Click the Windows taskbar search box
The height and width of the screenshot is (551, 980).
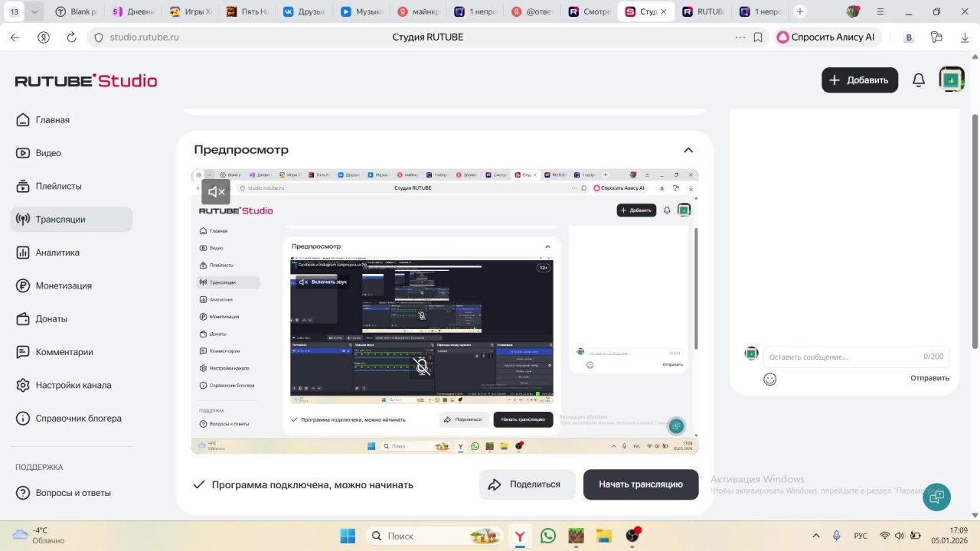[x=434, y=536]
